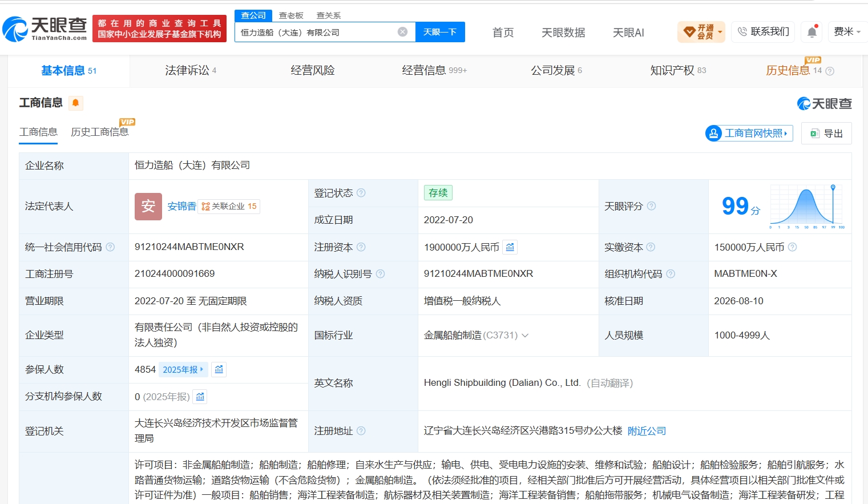Select the 工商注册号 value 210244000091669

175,274
